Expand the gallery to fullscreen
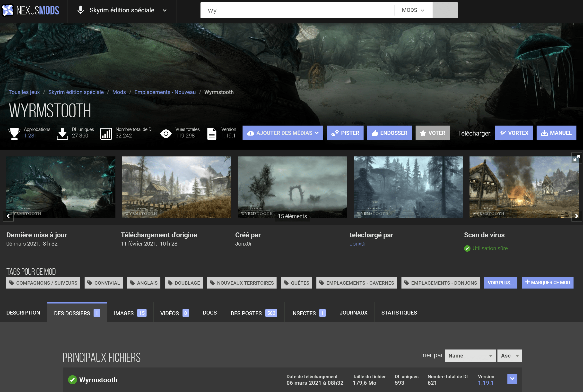Screen dimensions: 583x392 (x=576, y=158)
